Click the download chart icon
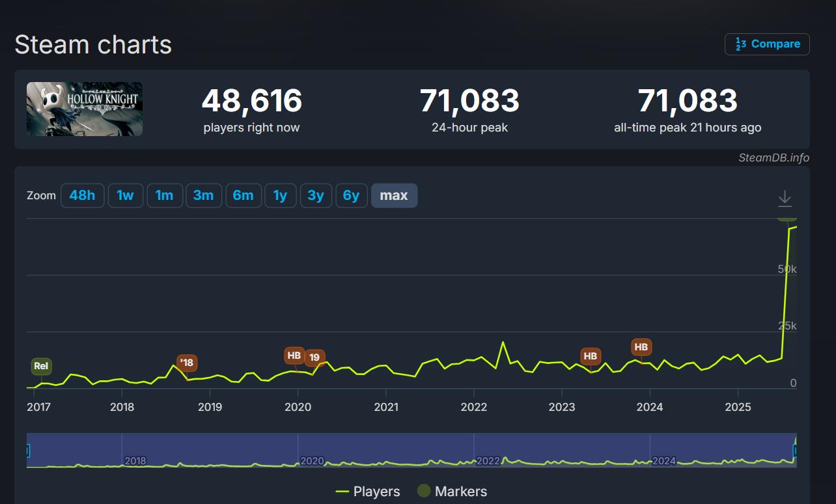Screen dimensions: 836x504 tap(785, 199)
